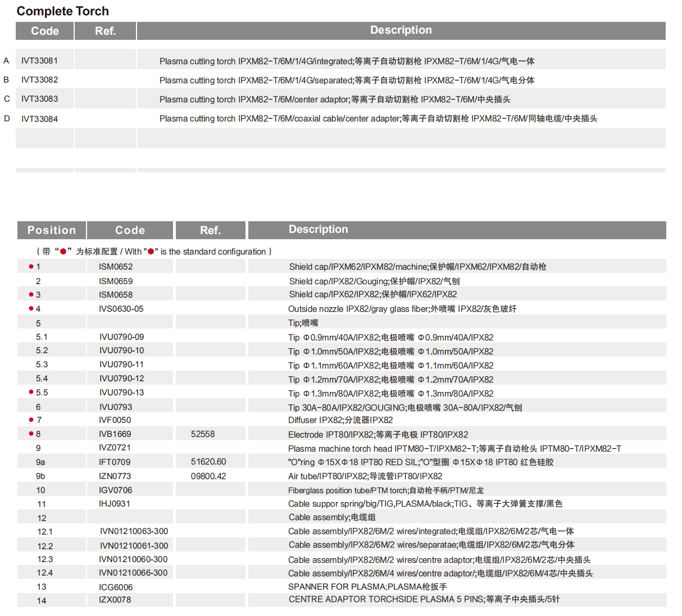Click position number 9a
Screen dimensions: 682x616
point(40,462)
